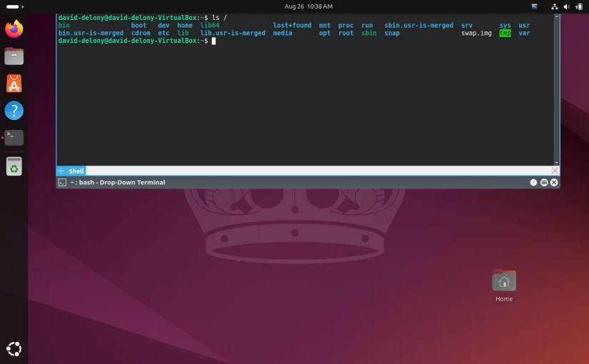Open the hamburger menu in terminal title bar

coord(543,183)
